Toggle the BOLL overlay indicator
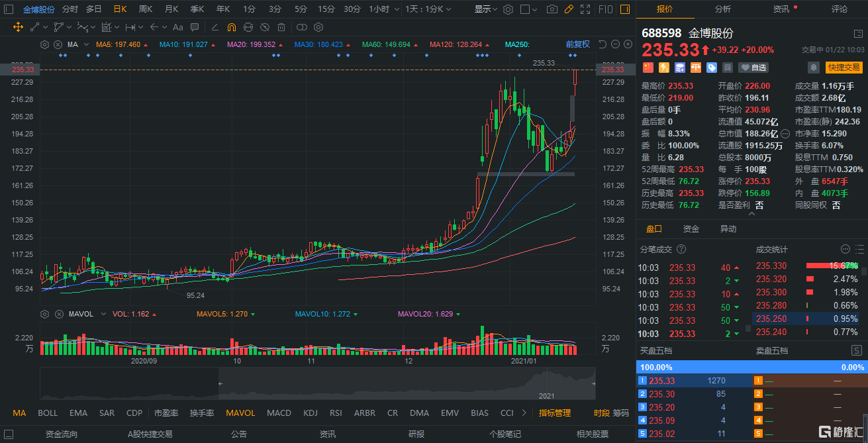The image size is (868, 443). pos(48,413)
